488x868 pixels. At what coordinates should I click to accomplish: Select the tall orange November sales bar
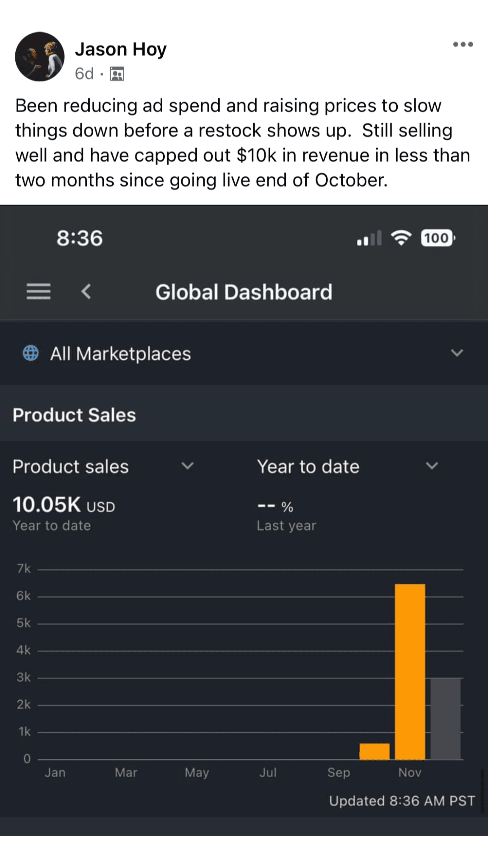(410, 672)
